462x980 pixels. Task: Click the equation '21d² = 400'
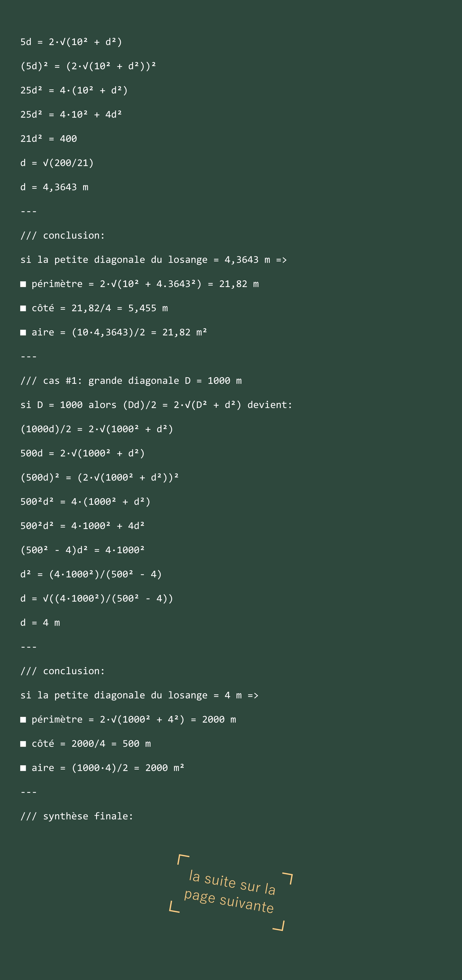(49, 139)
